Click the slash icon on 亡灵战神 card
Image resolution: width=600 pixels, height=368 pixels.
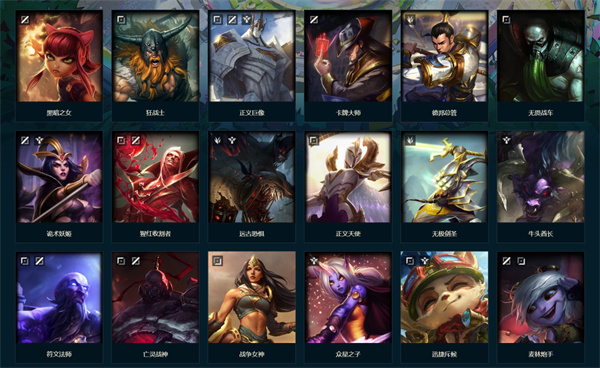(x=135, y=261)
